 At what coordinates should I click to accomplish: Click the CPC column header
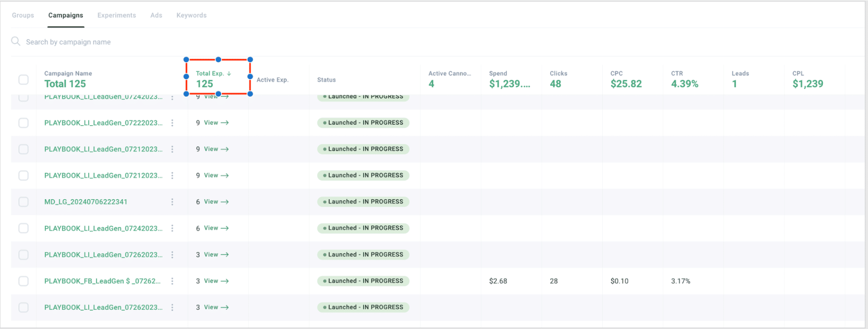pyautogui.click(x=617, y=74)
